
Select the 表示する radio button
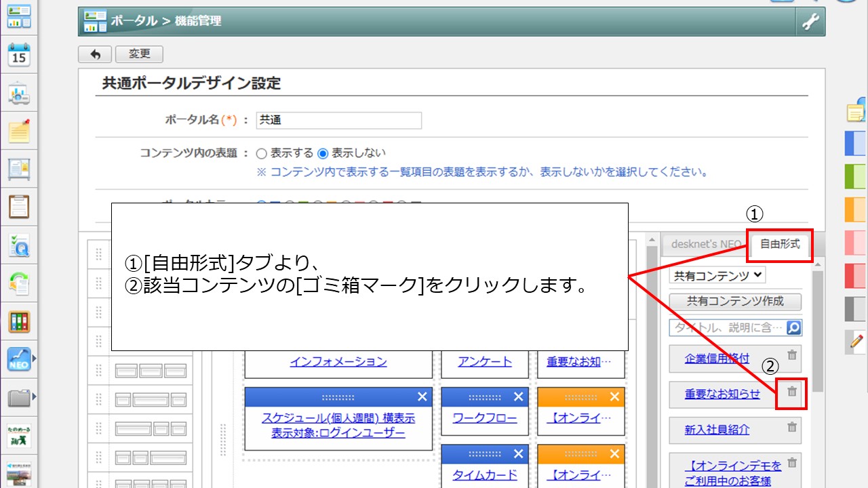tap(261, 153)
